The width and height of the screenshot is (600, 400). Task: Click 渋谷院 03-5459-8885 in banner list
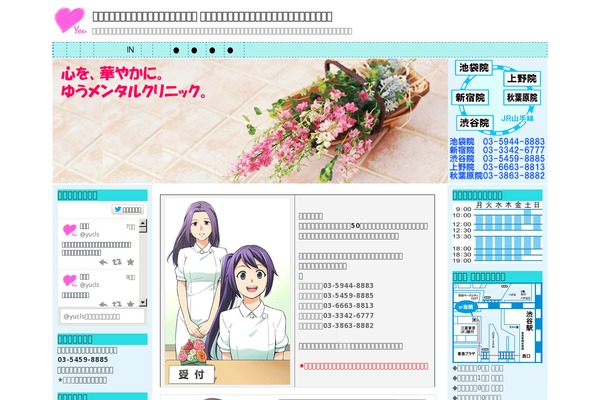coord(497,158)
